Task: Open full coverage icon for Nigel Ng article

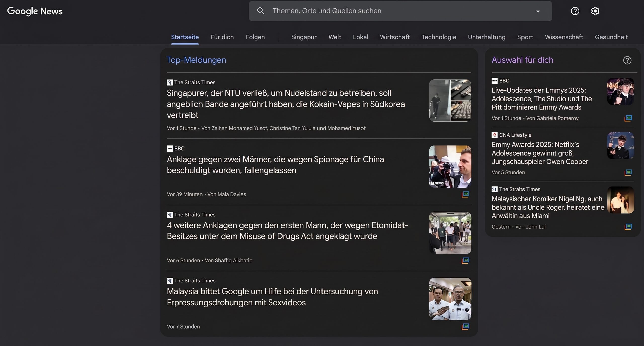Action: click(628, 227)
